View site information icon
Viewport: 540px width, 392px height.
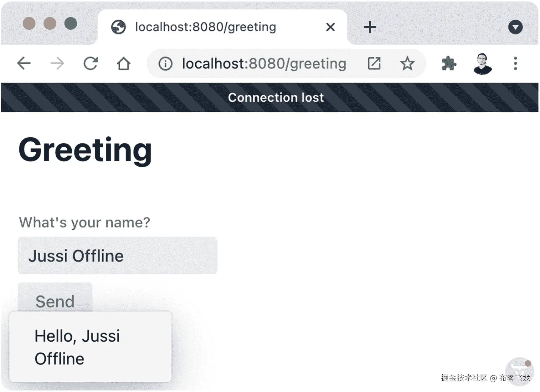(x=165, y=64)
